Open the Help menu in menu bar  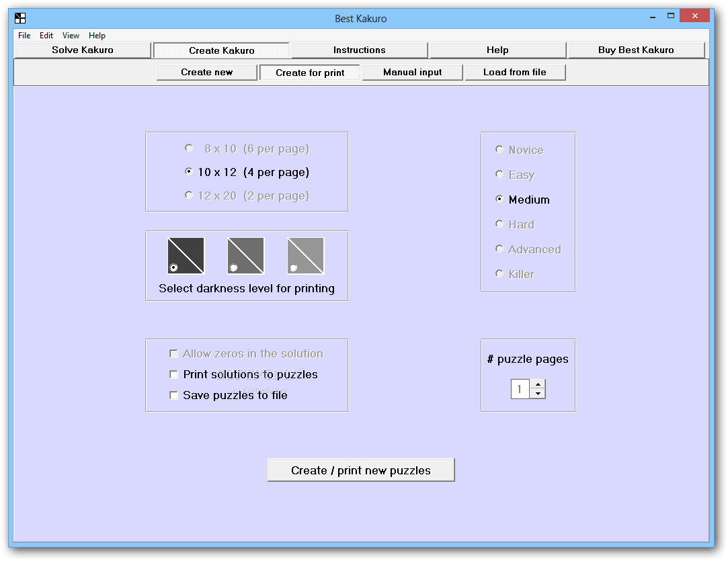97,35
